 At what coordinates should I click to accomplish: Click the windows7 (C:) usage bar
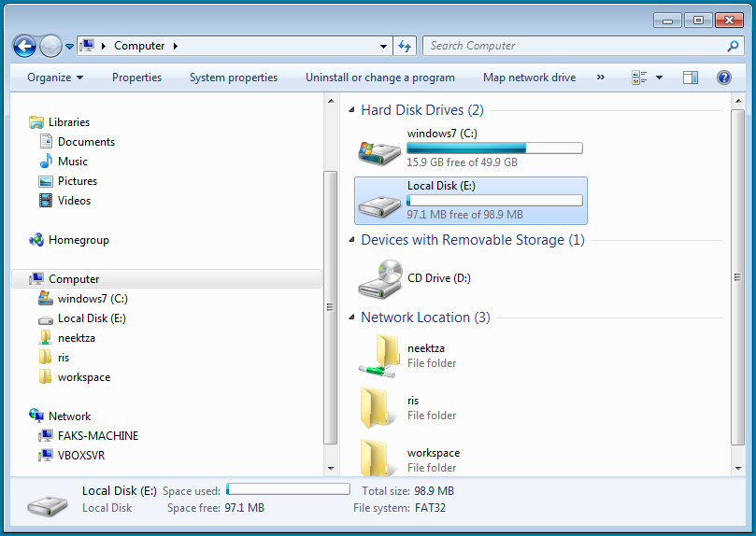(494, 148)
